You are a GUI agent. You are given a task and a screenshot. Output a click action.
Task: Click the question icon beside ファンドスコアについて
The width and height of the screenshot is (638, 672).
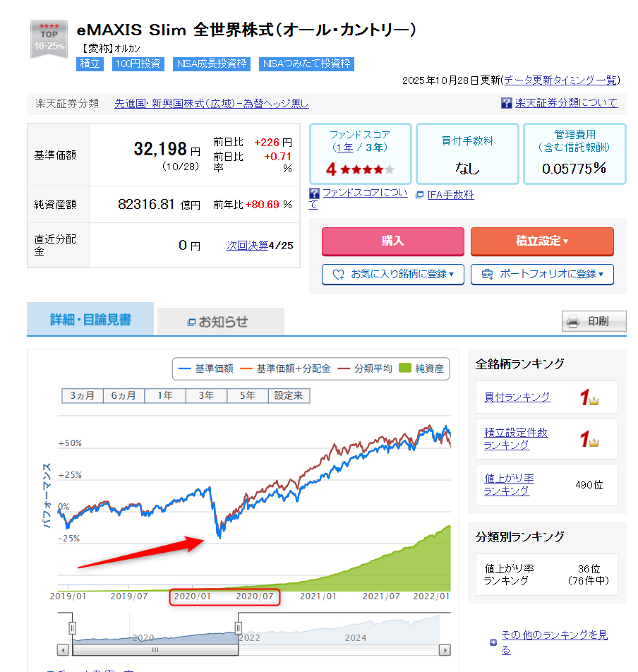click(315, 193)
